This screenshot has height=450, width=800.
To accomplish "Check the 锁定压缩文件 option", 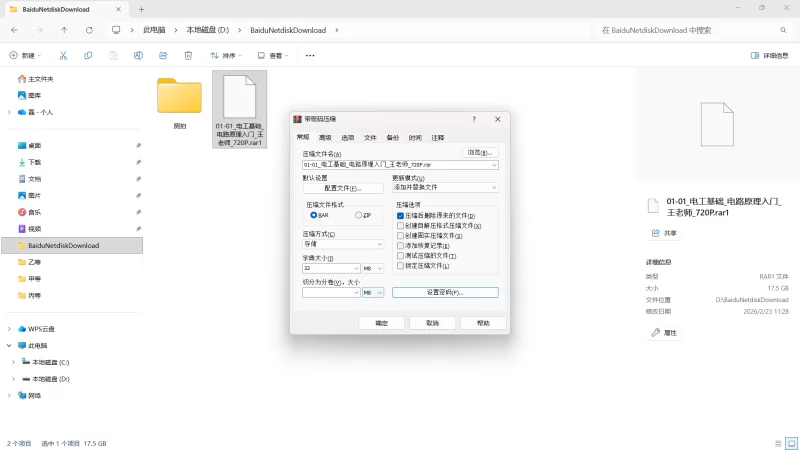I will [401, 265].
